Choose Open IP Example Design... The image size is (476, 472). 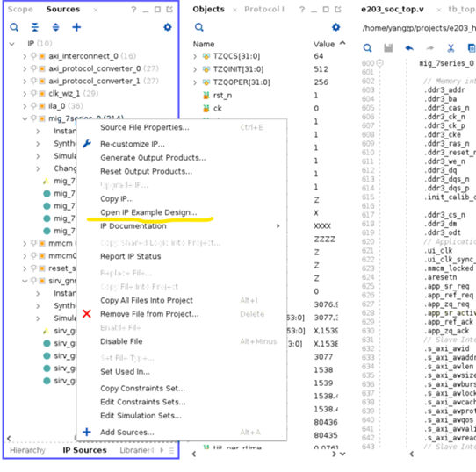point(182,212)
